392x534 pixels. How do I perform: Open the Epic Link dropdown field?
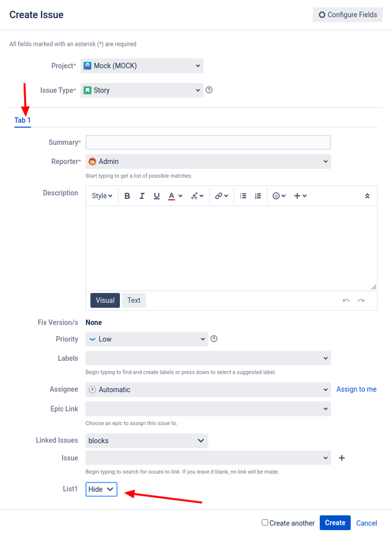(x=208, y=409)
